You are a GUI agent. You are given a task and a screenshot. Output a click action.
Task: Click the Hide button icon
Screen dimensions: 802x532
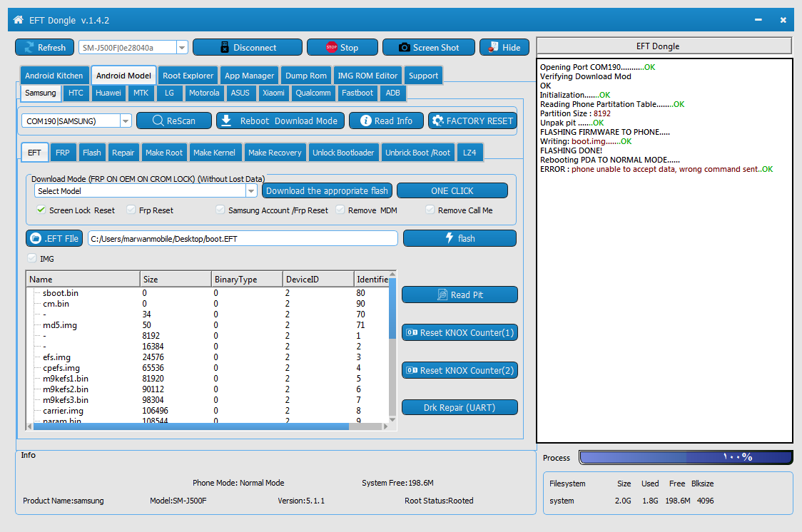(493, 47)
